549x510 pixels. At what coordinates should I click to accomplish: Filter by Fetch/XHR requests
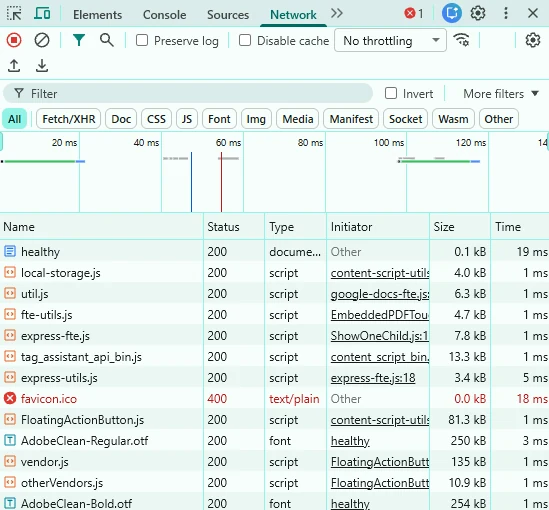pyautogui.click(x=69, y=119)
